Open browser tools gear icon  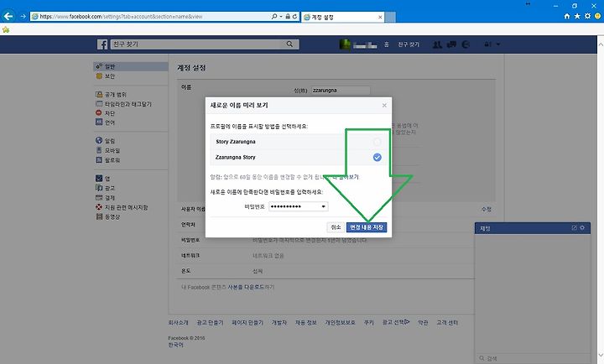point(587,16)
